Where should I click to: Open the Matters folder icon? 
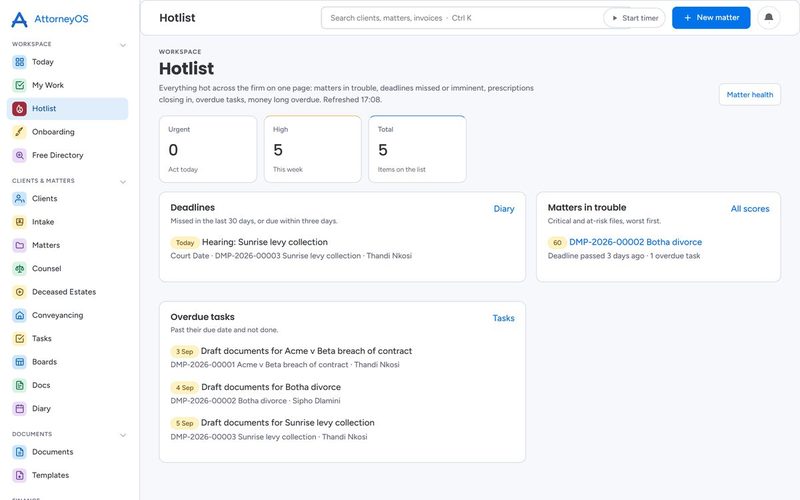pyautogui.click(x=19, y=245)
